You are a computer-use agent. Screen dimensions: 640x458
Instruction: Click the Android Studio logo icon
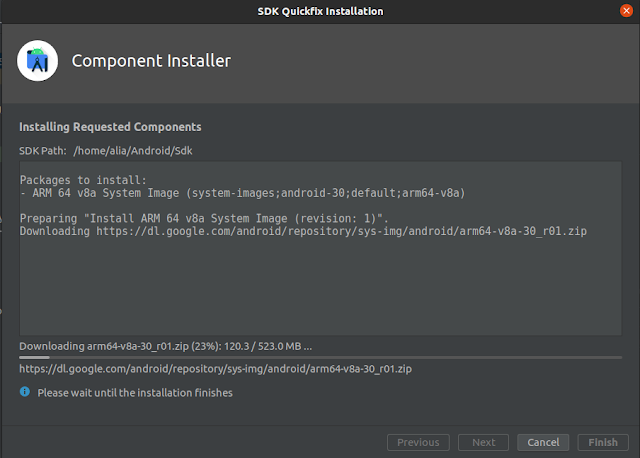(38, 60)
